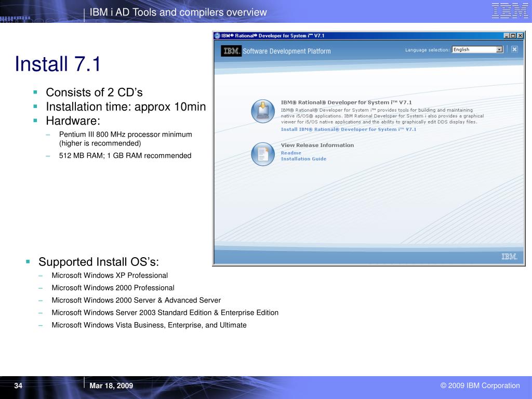Click '© 2009 IBM Corporation' footer text
This screenshot has height=399, width=532.
480,385
